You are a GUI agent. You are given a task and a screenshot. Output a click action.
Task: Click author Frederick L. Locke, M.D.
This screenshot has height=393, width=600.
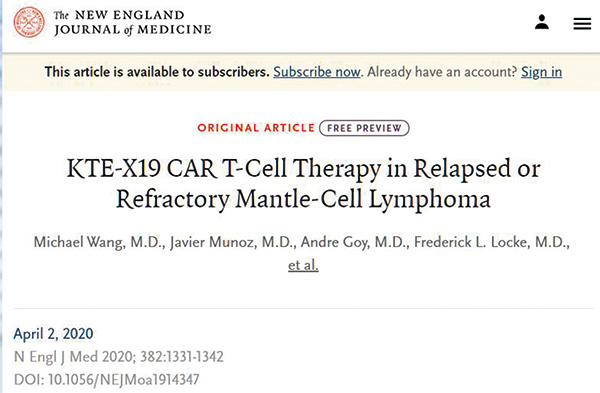[492, 242]
